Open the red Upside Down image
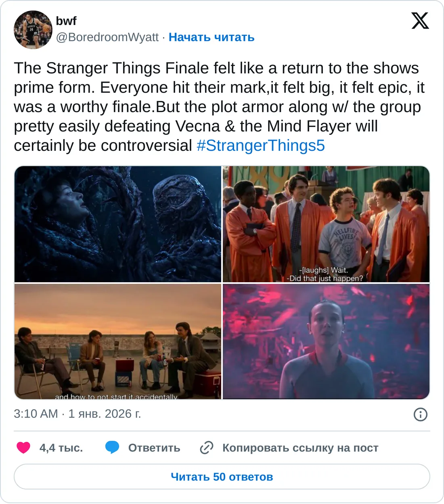444x504 pixels. point(326,342)
